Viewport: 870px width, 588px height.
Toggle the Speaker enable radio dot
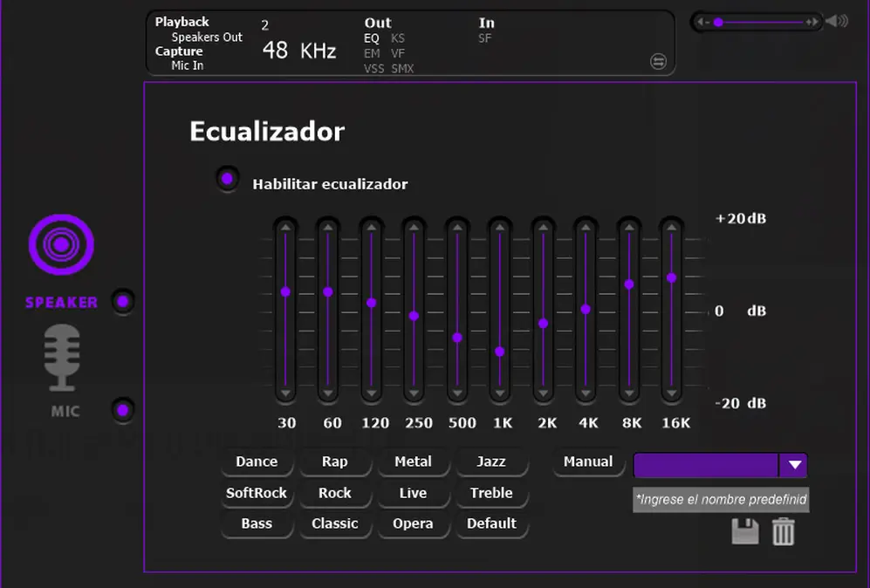click(123, 302)
